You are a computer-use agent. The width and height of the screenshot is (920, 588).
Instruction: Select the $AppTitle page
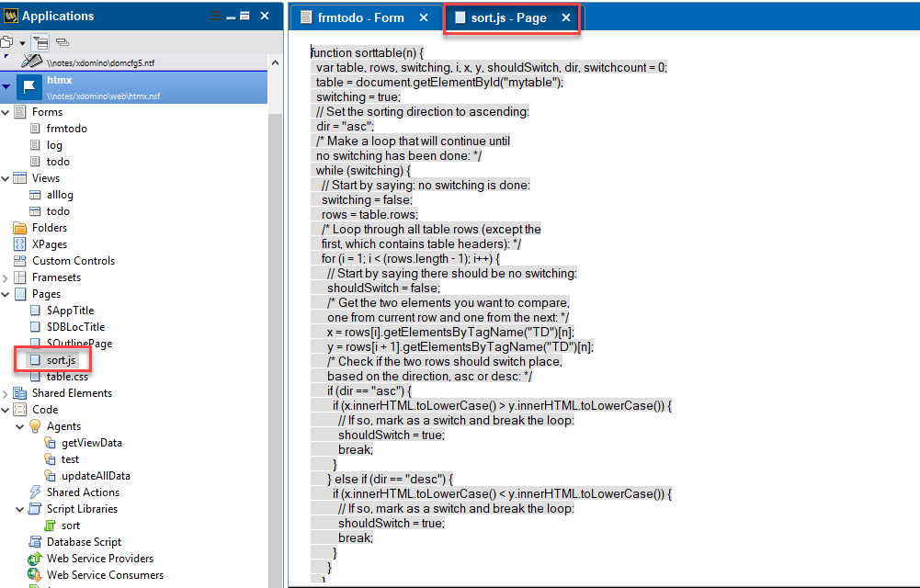pos(70,311)
